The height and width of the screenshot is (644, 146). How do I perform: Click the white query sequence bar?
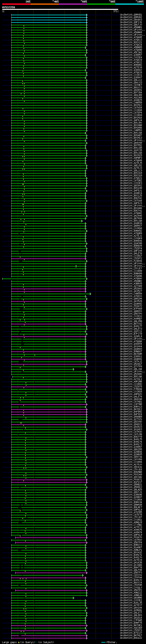tap(60, 10)
